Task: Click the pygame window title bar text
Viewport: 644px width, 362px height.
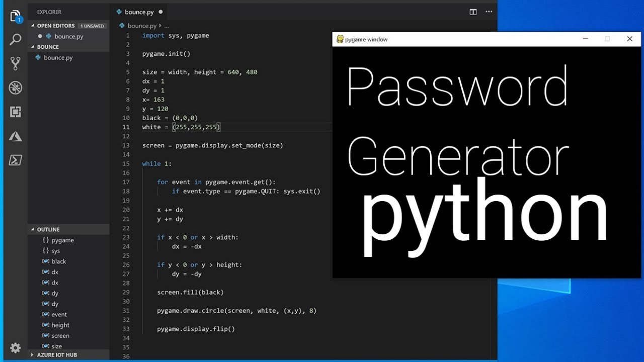Action: [x=366, y=39]
